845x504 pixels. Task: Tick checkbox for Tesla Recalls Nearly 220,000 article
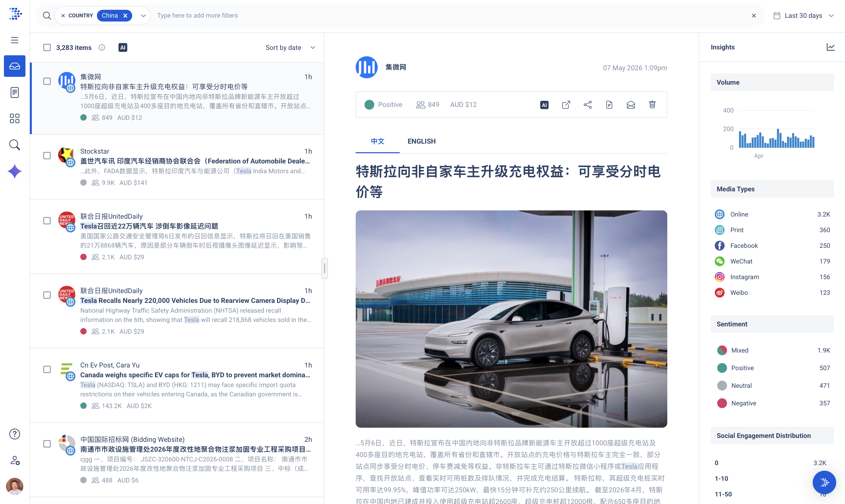(x=47, y=295)
